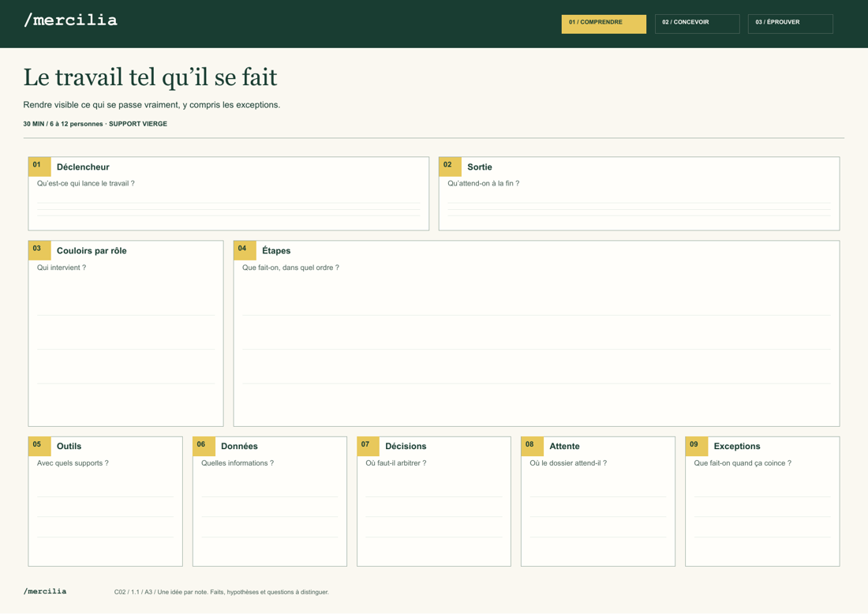Image resolution: width=868 pixels, height=614 pixels.
Task: Select the 05 badge beside Outils
Action: 39,446
